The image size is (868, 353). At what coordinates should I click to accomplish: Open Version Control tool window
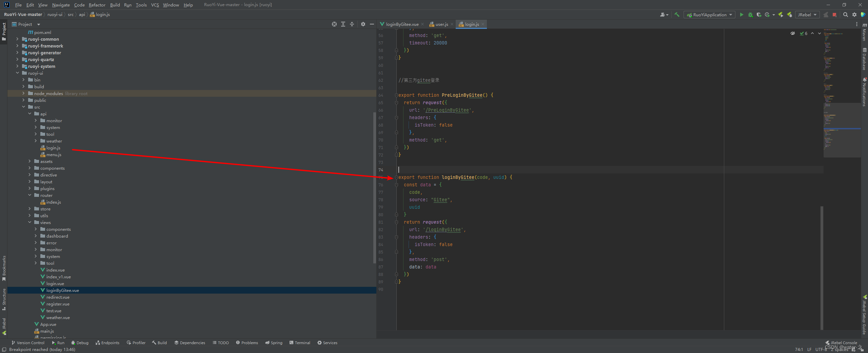click(x=28, y=343)
